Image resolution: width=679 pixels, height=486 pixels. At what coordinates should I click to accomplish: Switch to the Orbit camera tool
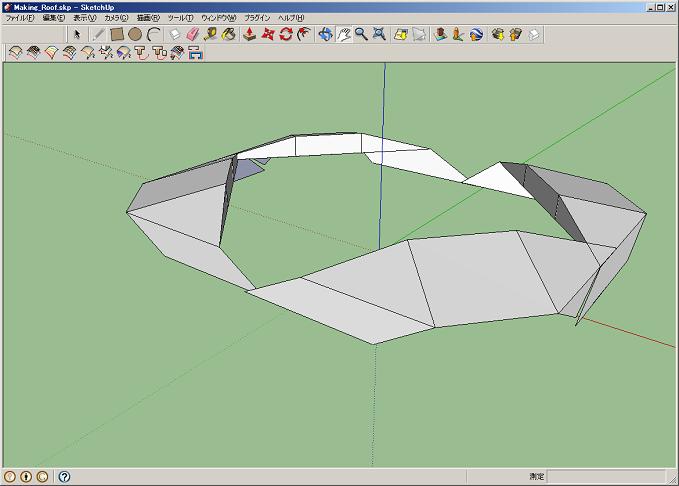(x=324, y=34)
